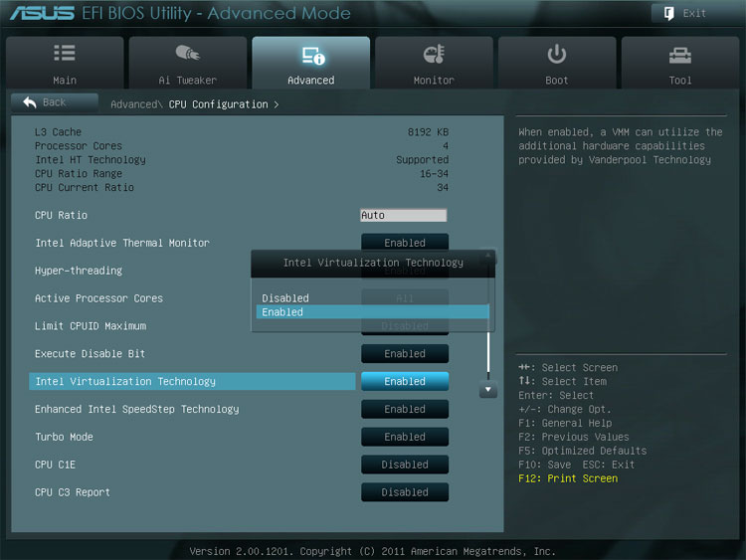Click the CPU Configuration breadcrumb
Image resolution: width=746 pixels, height=560 pixels.
pos(219,104)
